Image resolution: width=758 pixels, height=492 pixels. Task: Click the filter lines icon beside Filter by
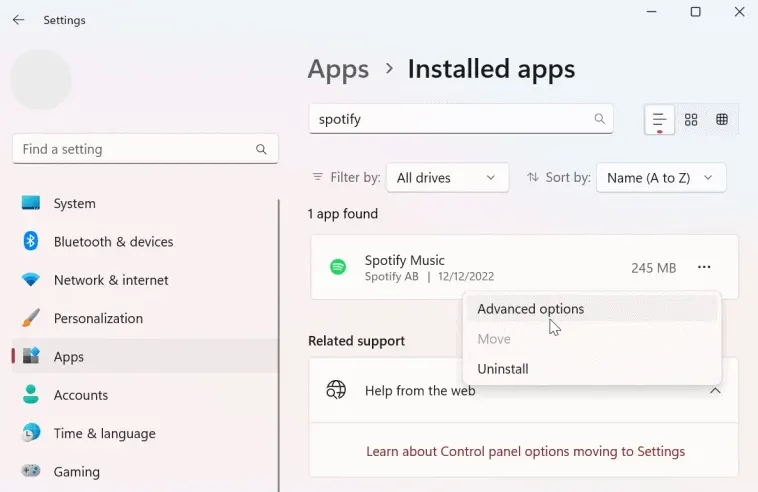(318, 177)
